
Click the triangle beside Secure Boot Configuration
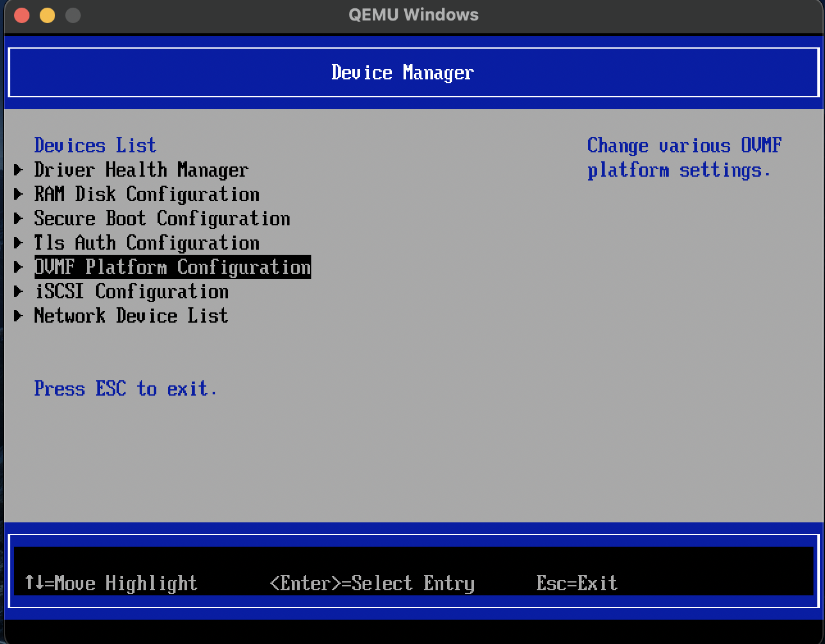[x=19, y=218]
